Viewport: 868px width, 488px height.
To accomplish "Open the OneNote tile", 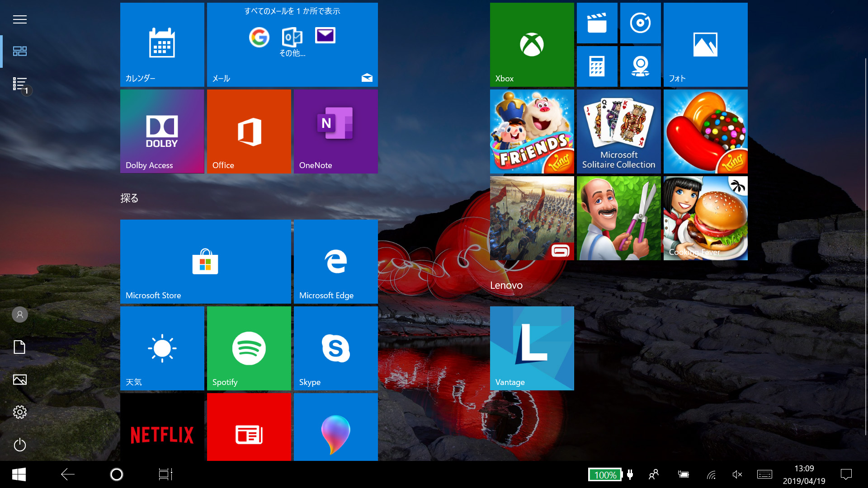I will (335, 131).
